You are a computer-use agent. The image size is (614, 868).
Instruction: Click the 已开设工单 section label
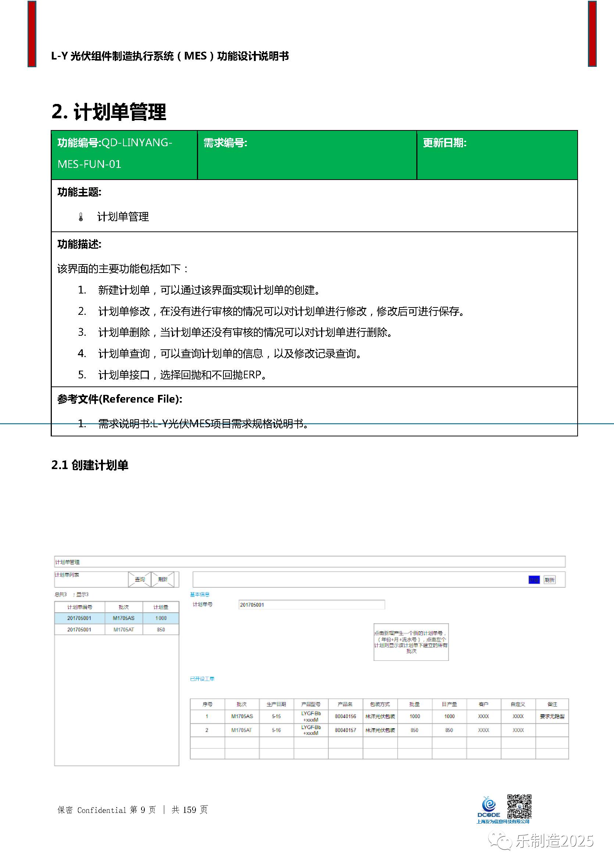pyautogui.click(x=202, y=678)
